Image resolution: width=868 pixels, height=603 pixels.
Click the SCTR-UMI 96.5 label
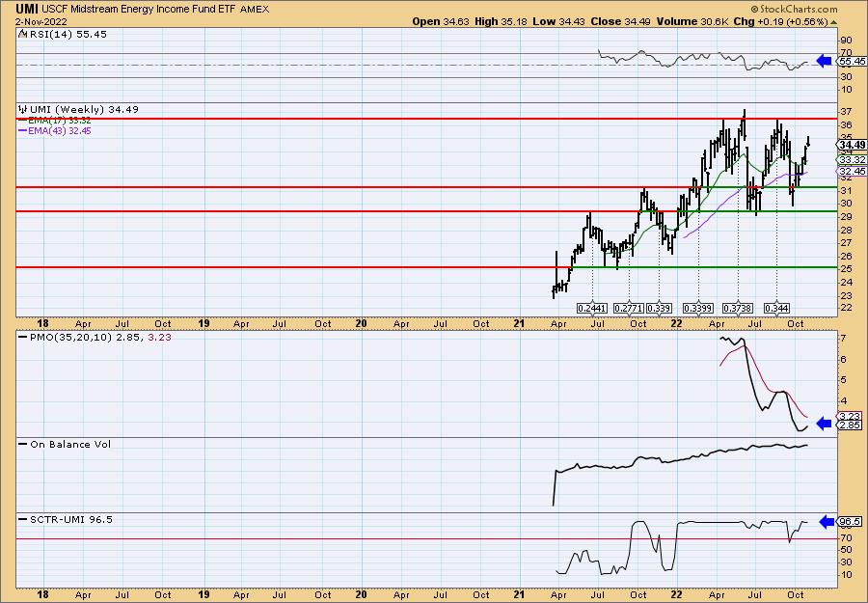[70, 519]
